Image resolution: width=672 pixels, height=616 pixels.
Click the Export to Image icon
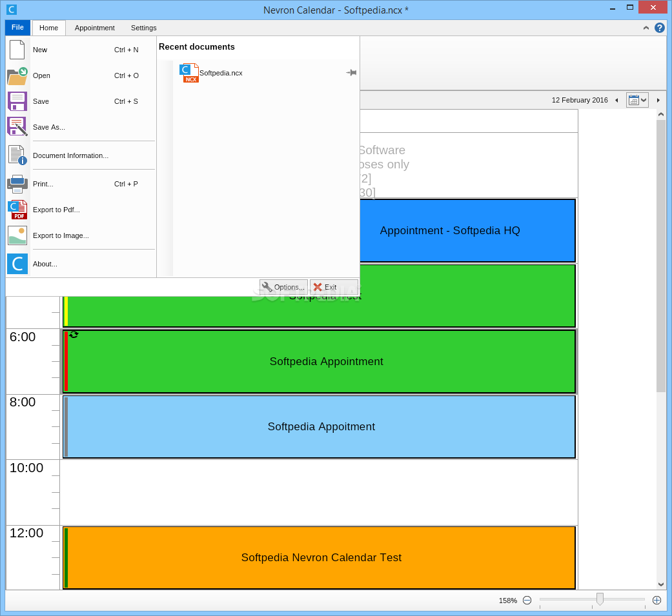pos(17,235)
